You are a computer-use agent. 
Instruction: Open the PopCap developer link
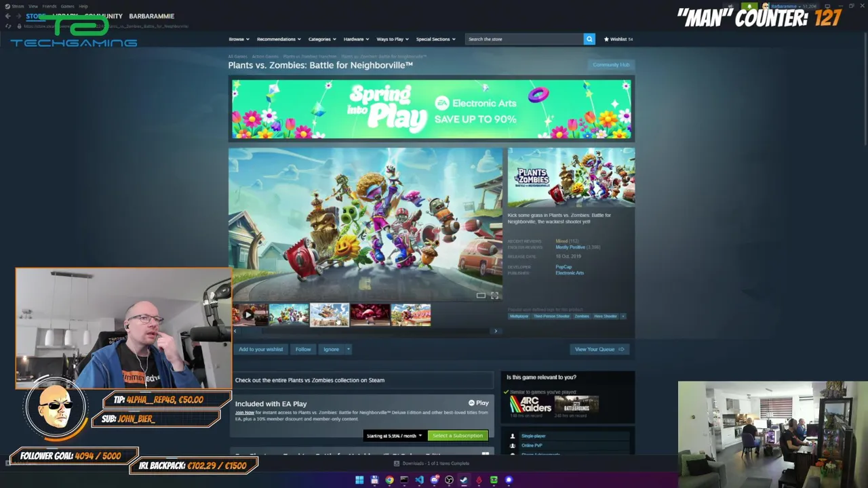(x=564, y=267)
